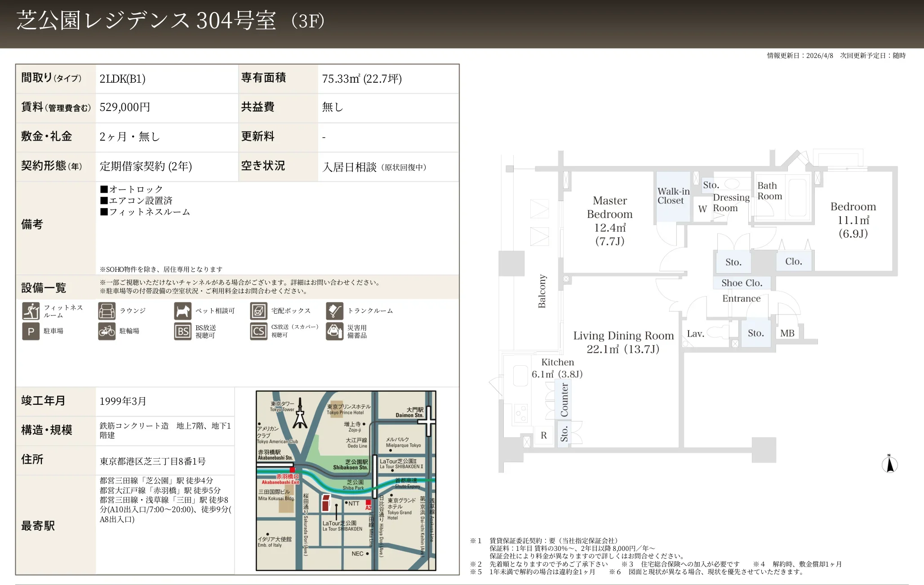Click the common fee value 無し
Viewport: 924px width, 585px height.
[x=333, y=107]
